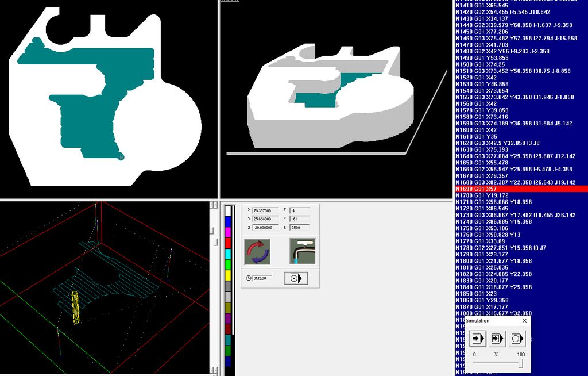The height and width of the screenshot is (376, 588).
Task: Click the S spindle speed field showing 2500
Action: (x=299, y=228)
